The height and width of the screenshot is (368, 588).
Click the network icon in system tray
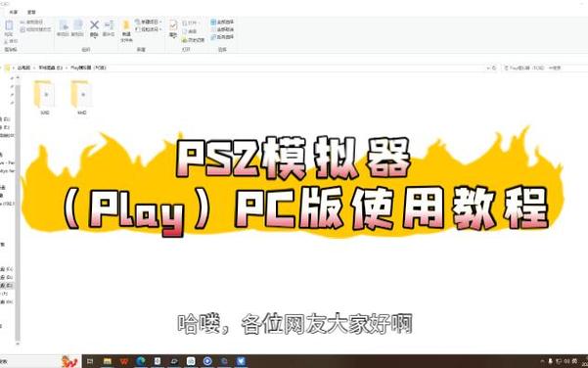pos(559,361)
